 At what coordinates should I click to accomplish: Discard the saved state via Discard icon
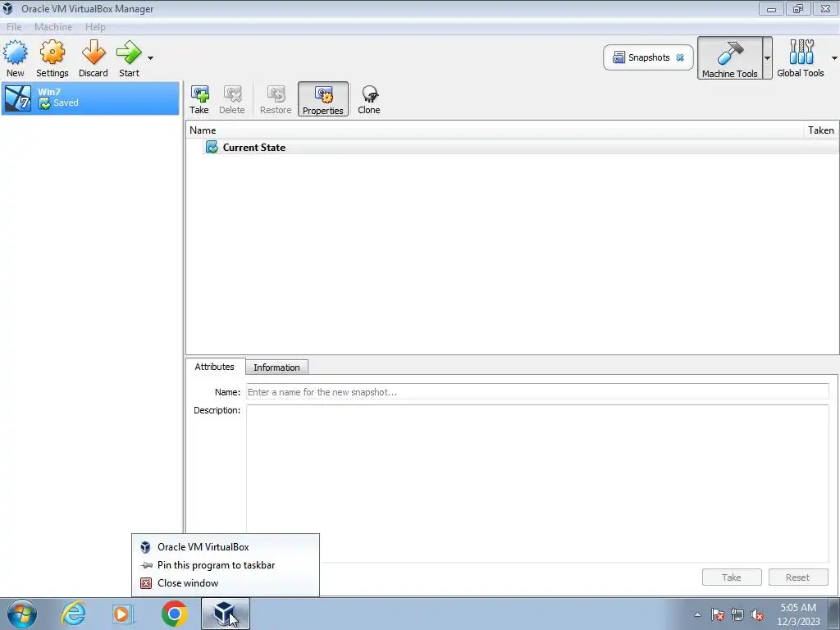pos(94,58)
